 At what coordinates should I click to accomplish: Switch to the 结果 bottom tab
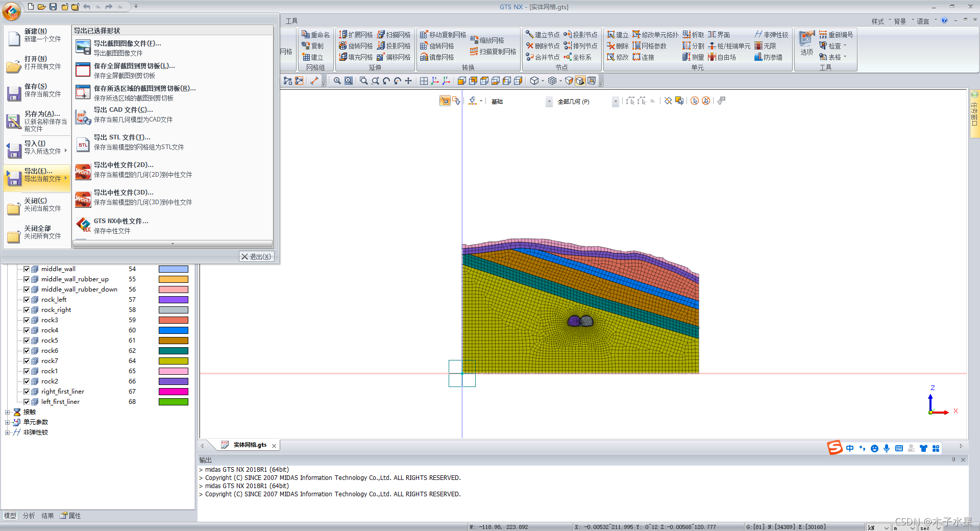tap(47, 516)
